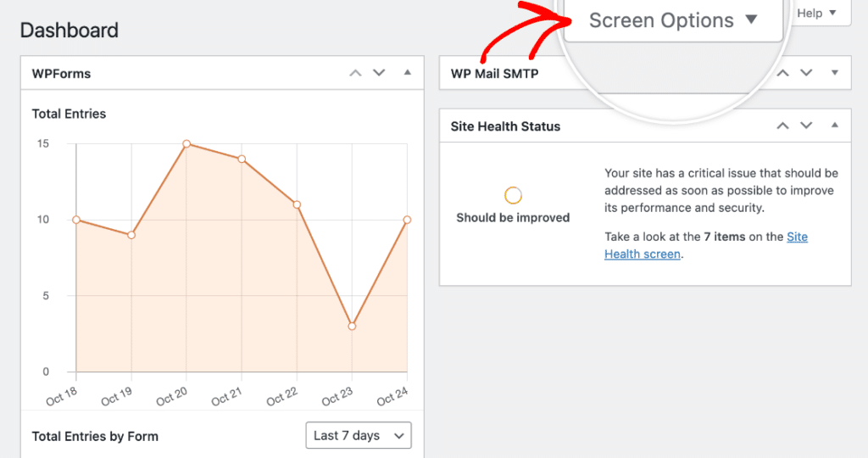Open the Screen Options tab
868x458 pixels.
(x=673, y=20)
